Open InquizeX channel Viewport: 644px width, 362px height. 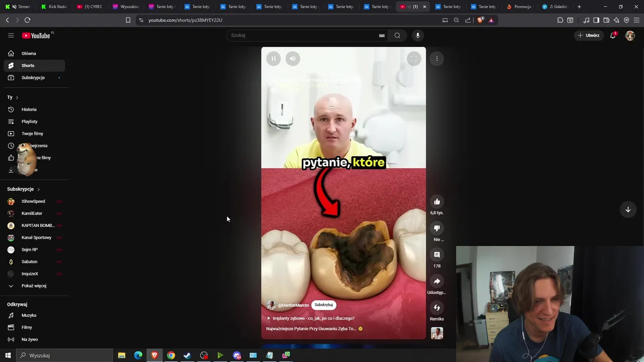[x=34, y=274]
